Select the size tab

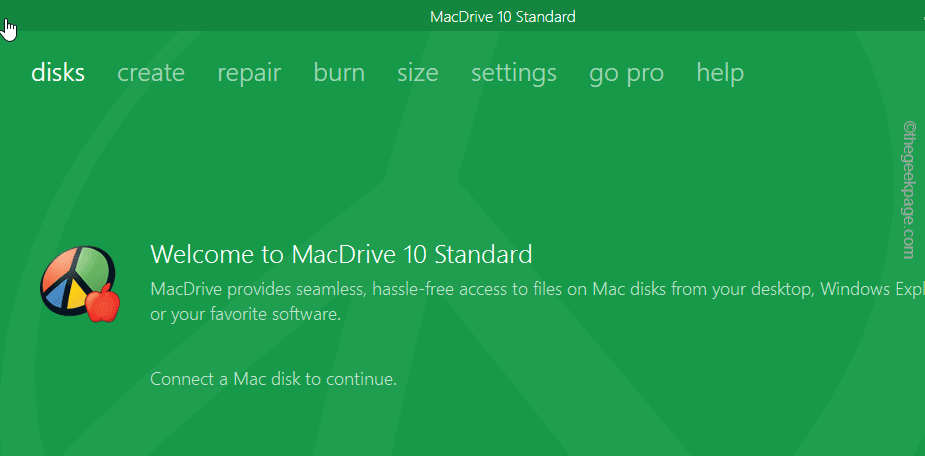click(417, 73)
